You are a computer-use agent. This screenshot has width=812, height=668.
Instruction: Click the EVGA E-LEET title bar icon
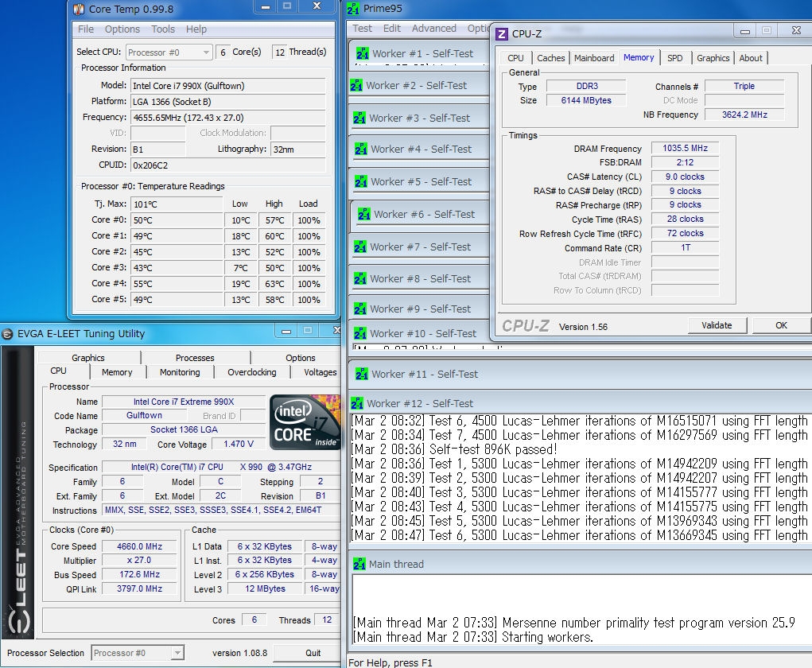(7, 334)
